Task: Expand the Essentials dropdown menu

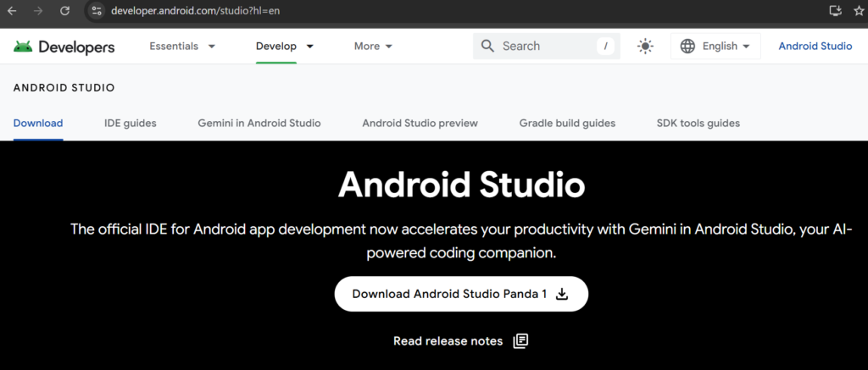Action: 182,47
